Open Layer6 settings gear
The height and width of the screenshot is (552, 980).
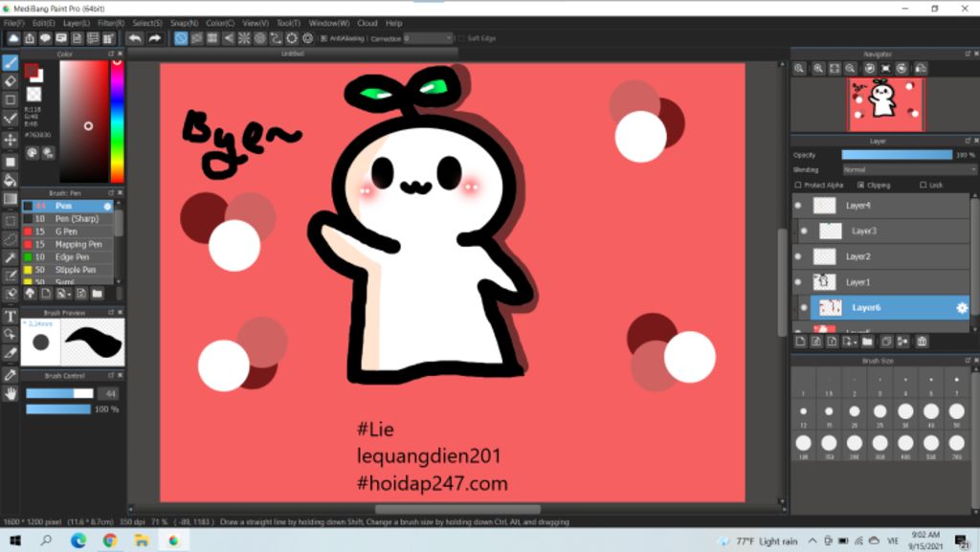[961, 308]
